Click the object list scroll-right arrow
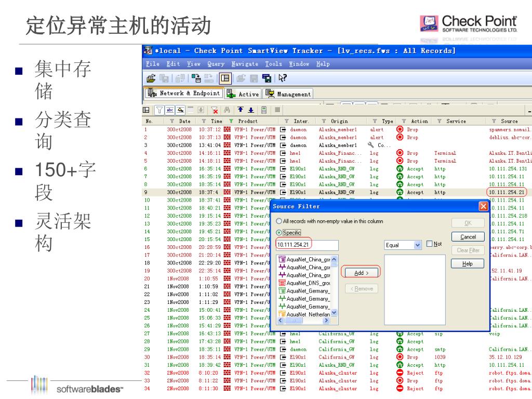This screenshot has height=399, width=532. click(326, 320)
